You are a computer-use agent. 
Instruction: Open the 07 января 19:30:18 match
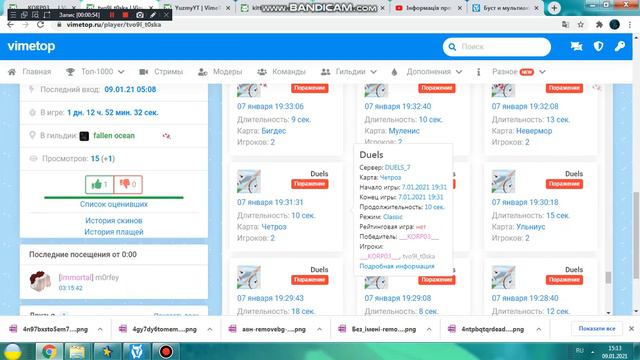click(x=525, y=202)
